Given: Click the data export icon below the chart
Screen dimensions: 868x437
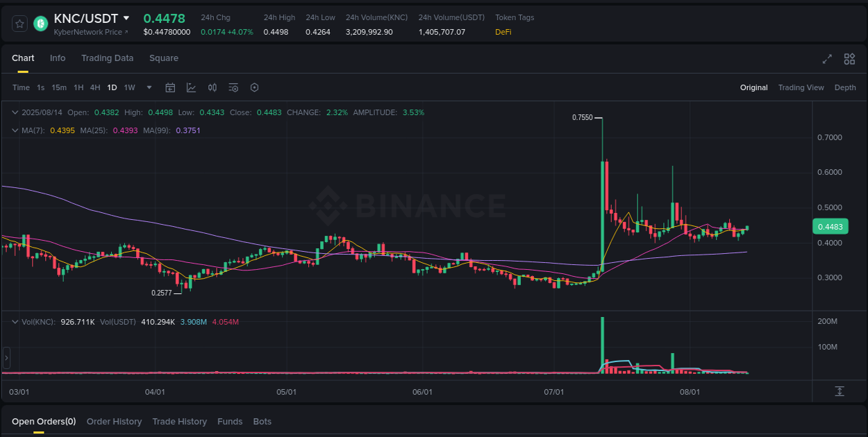Looking at the screenshot, I should 839,391.
